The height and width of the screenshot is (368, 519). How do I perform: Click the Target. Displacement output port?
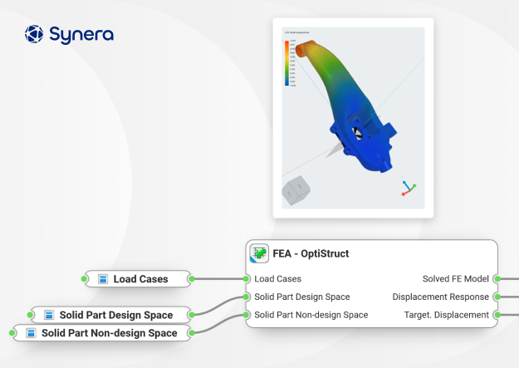(x=497, y=315)
